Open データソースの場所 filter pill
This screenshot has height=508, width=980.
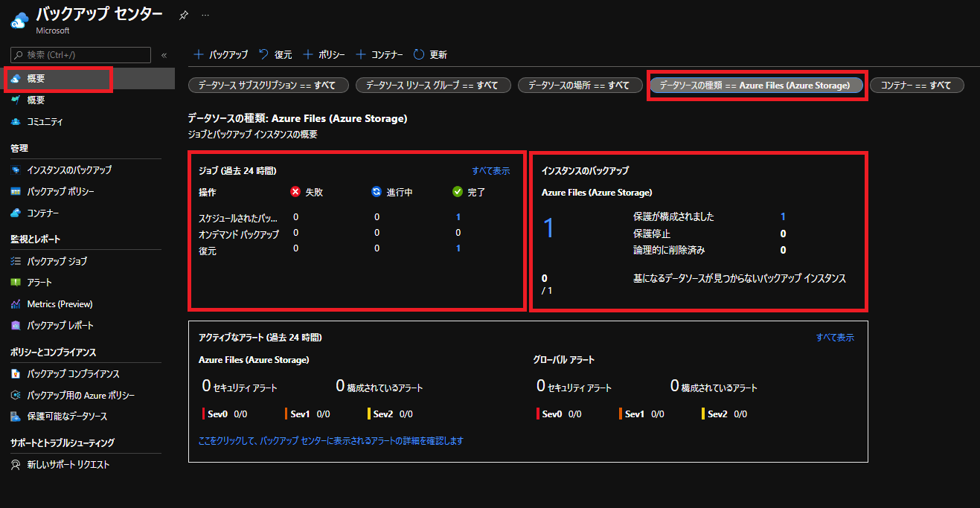(580, 86)
